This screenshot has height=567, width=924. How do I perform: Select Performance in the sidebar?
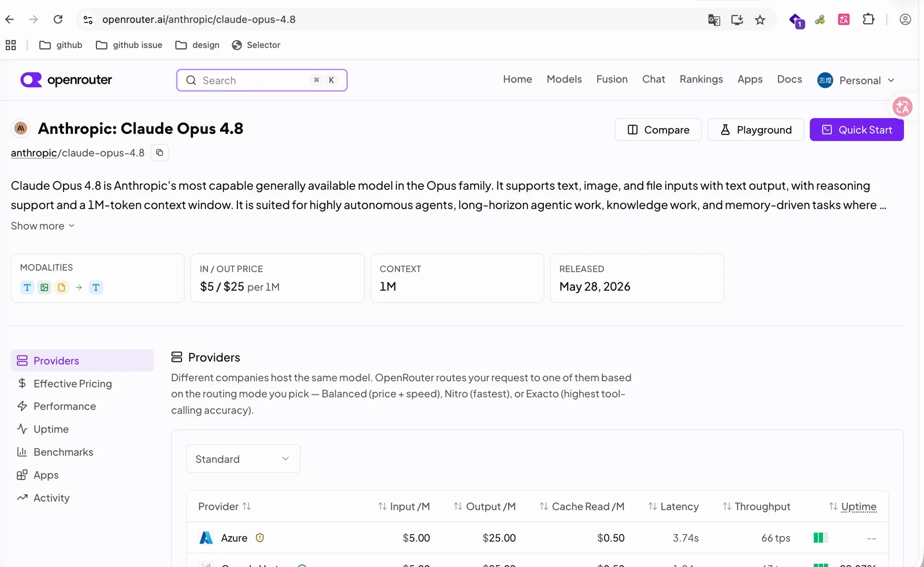[83, 406]
